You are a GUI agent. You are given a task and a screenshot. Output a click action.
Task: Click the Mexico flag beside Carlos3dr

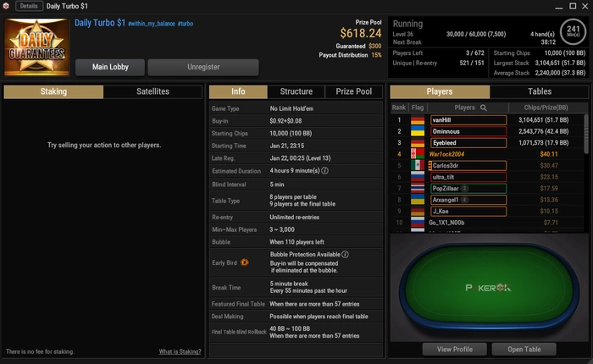coord(418,166)
